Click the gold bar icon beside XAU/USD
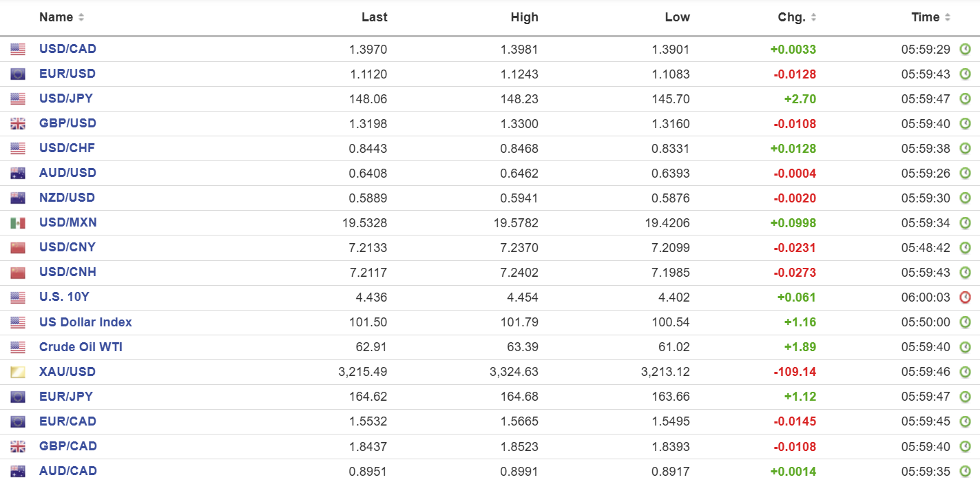The height and width of the screenshot is (482, 980). pyautogui.click(x=18, y=373)
